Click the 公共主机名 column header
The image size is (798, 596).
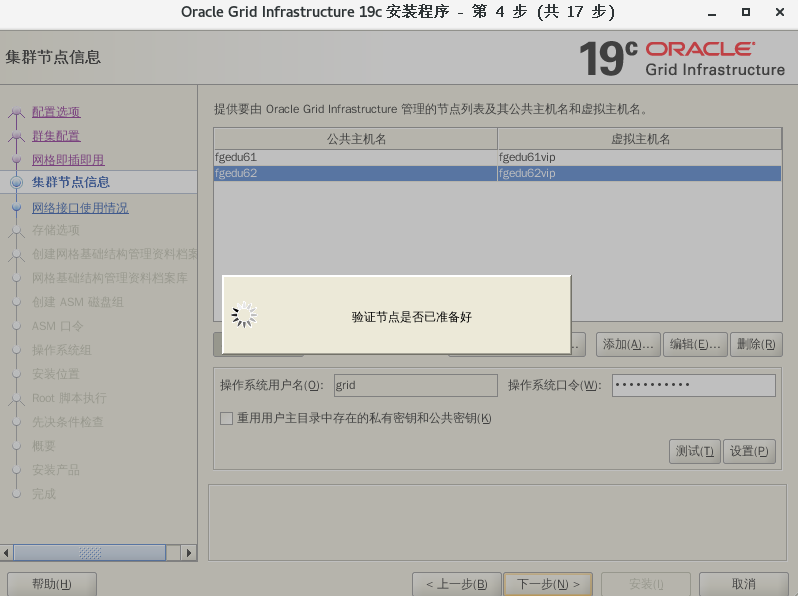coord(356,139)
